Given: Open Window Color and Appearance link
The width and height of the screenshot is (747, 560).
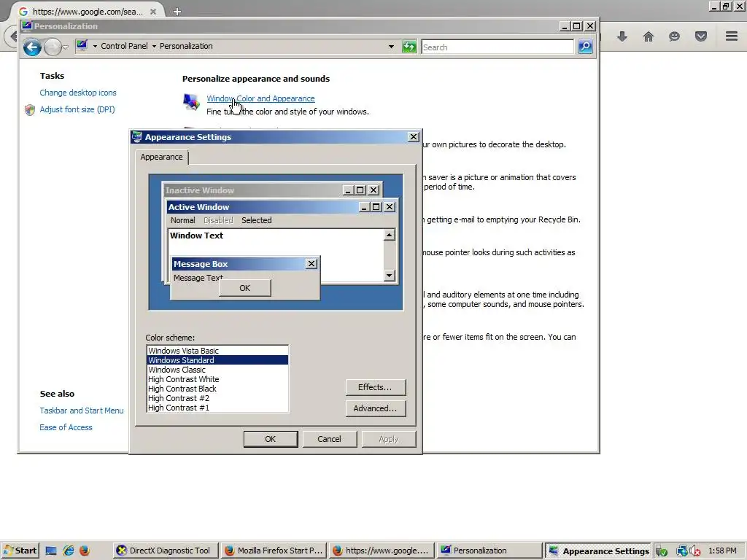Looking at the screenshot, I should (260, 98).
